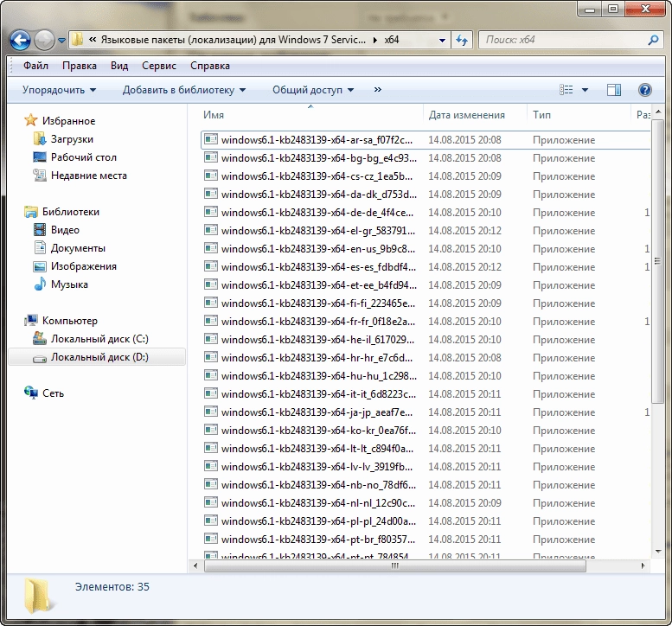Select file windows6.1-kb2483139-x64-fi-fi_223465e...
The height and width of the screenshot is (626, 672).
(318, 303)
